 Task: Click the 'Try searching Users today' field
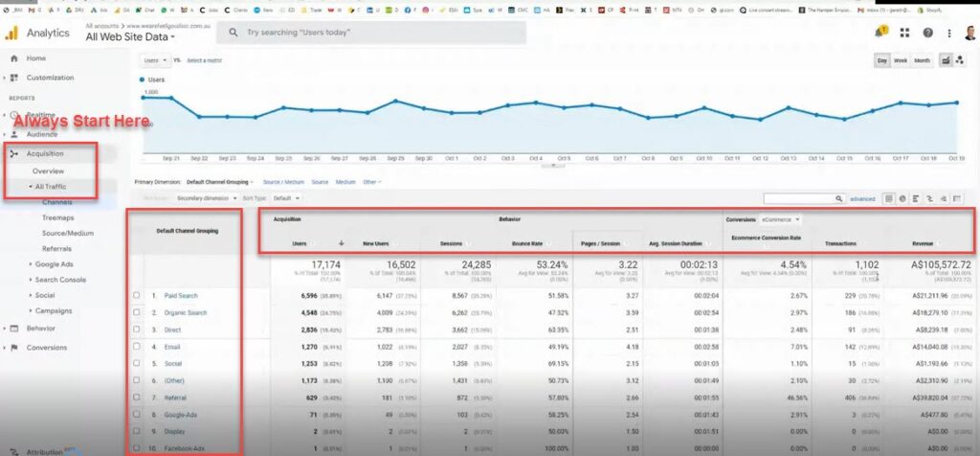point(371,33)
